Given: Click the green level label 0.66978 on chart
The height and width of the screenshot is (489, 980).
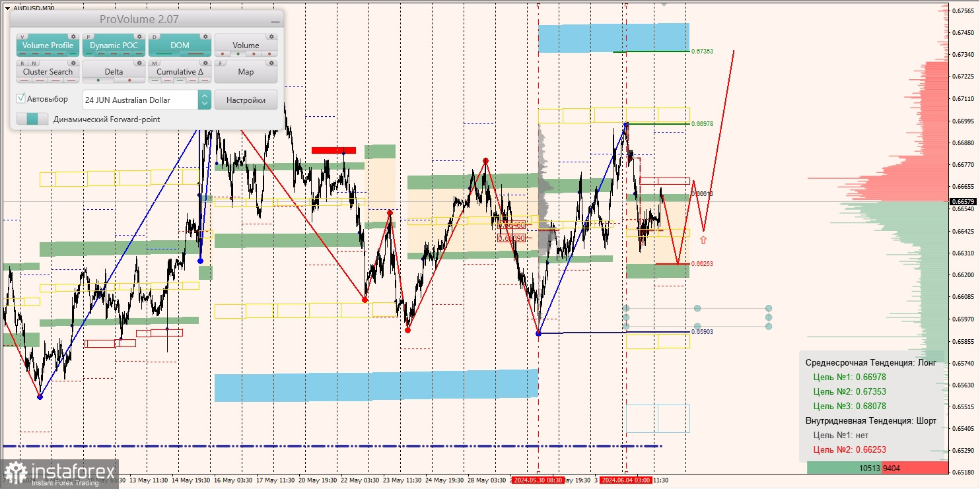Looking at the screenshot, I should click(702, 123).
